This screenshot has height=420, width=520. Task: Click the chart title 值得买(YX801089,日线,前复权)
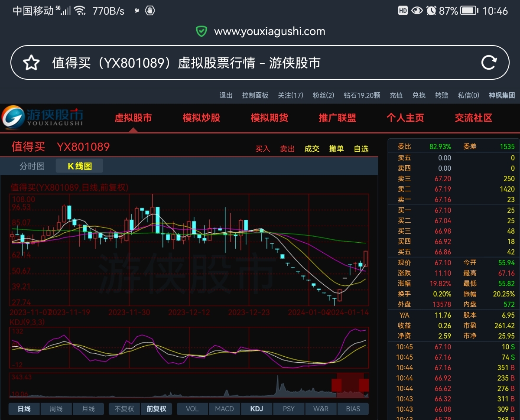69,187
